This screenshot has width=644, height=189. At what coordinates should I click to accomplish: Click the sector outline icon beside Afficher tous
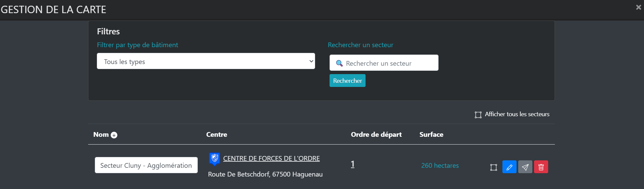pos(478,115)
